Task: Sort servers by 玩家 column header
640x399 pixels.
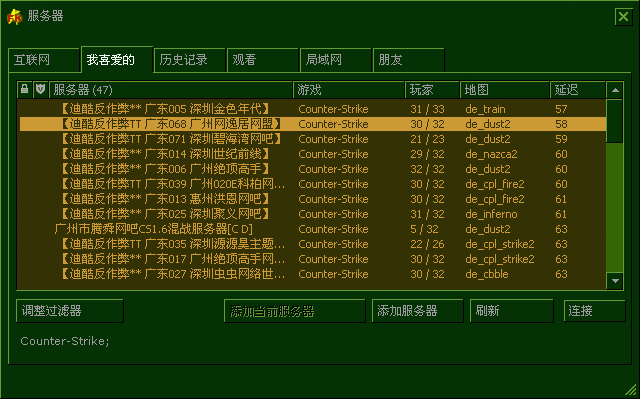Action: click(432, 90)
